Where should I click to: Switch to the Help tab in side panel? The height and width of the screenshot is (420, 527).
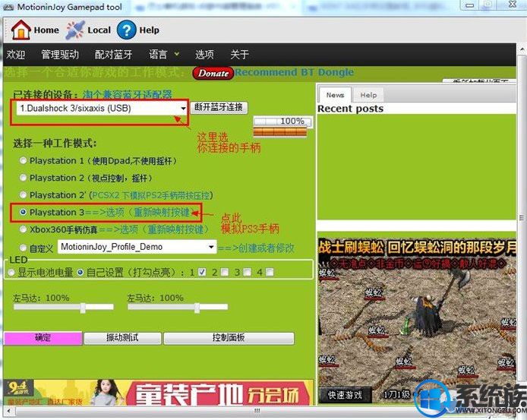pos(368,95)
